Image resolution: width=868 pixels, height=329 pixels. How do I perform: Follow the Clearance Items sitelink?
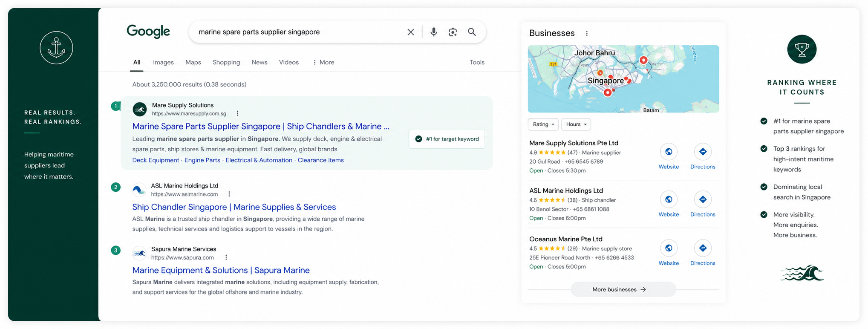(x=320, y=160)
